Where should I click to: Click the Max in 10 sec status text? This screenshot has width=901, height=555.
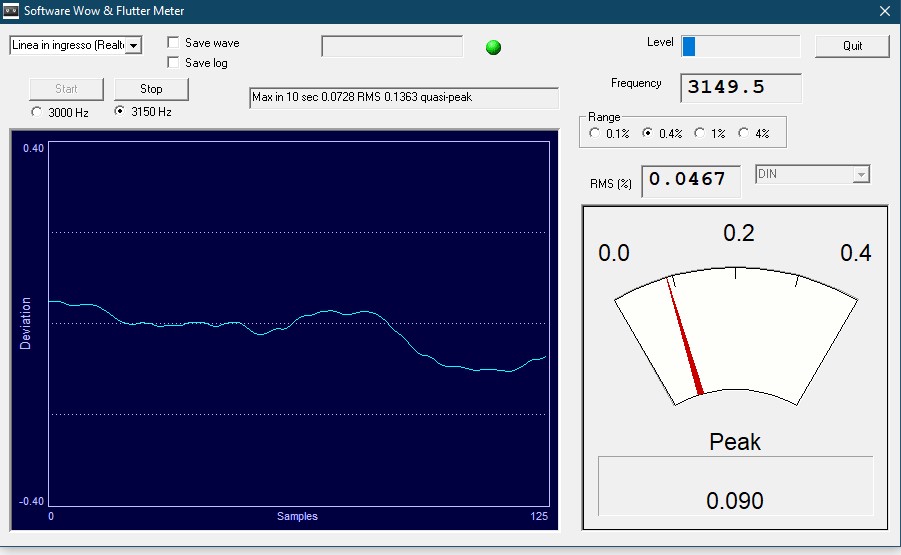404,97
